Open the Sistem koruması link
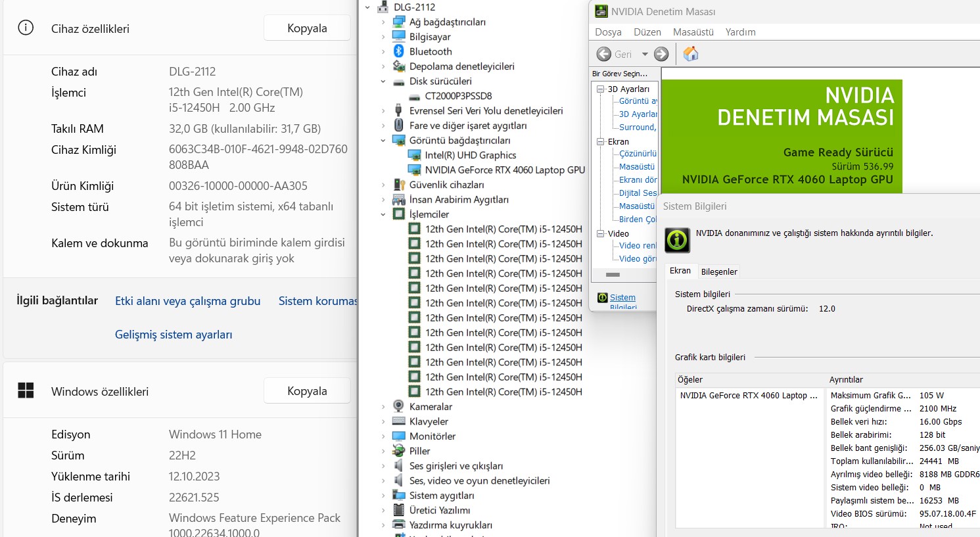 317,301
